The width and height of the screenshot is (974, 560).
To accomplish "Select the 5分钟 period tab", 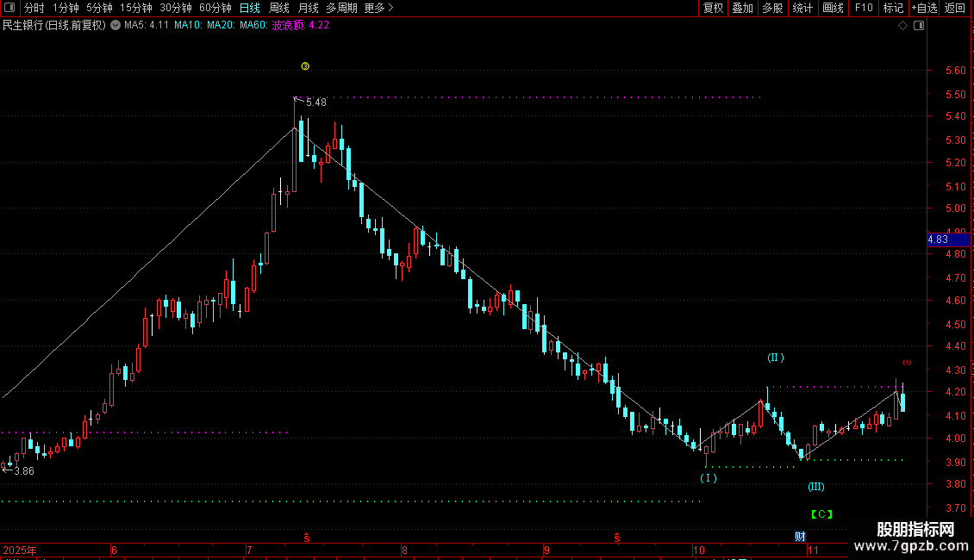I will tap(99, 8).
